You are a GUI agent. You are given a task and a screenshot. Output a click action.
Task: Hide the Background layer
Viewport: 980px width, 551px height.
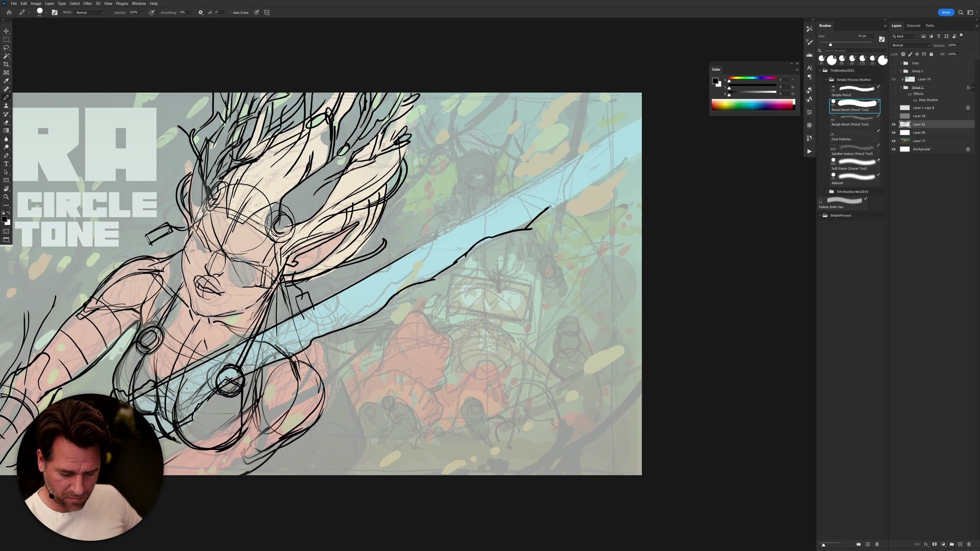tap(893, 149)
